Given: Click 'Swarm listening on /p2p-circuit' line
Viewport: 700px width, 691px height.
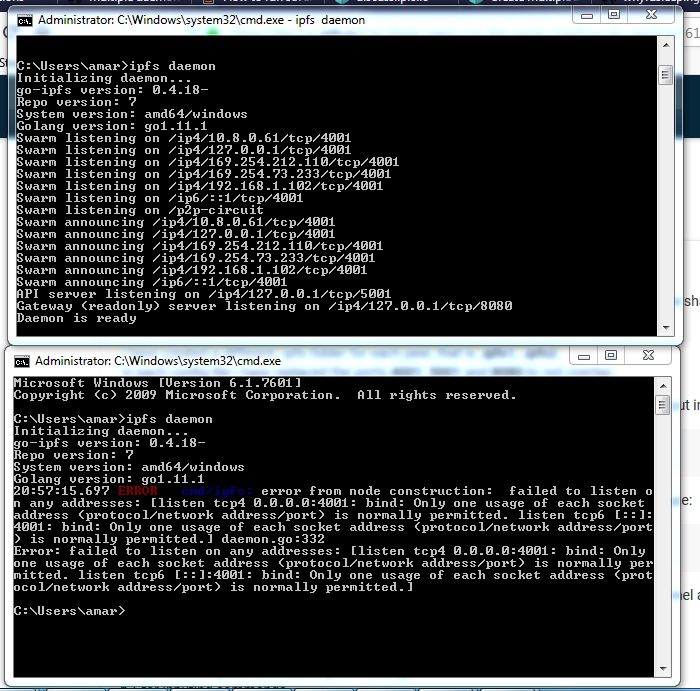Looking at the screenshot, I should click(140, 210).
